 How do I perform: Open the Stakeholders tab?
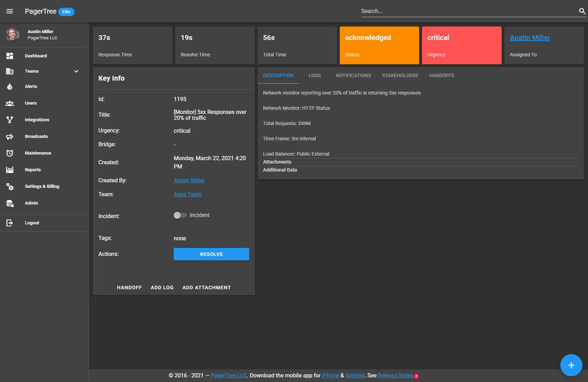coord(400,75)
